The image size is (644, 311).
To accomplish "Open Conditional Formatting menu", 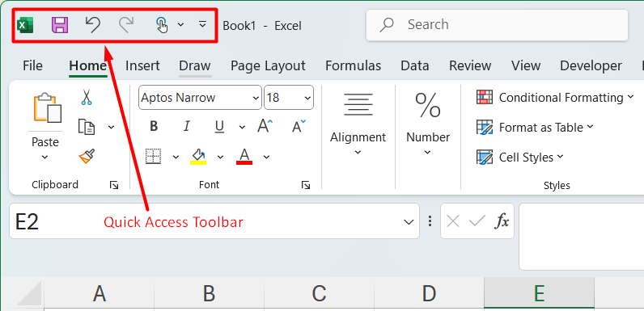I will (555, 98).
